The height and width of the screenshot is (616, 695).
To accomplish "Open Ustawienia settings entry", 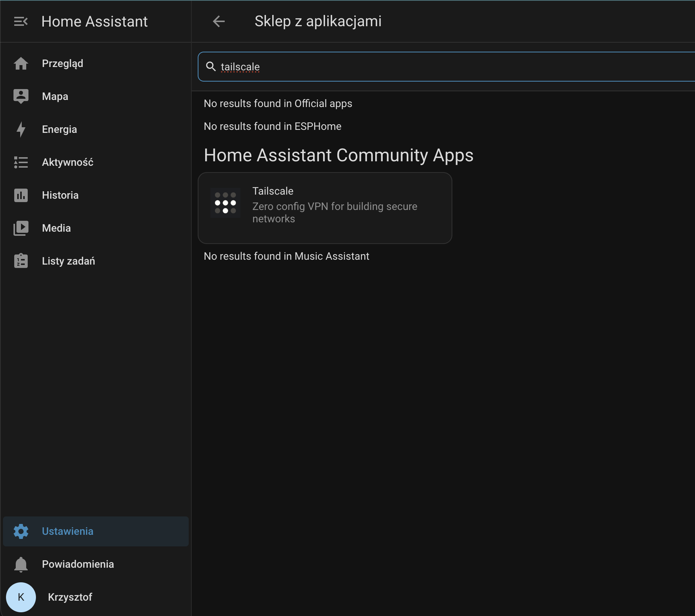I will (x=96, y=531).
